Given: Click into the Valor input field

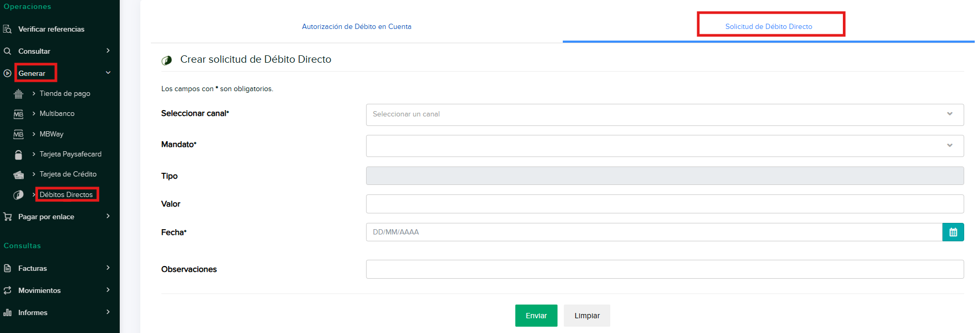Looking at the screenshot, I should [664, 204].
